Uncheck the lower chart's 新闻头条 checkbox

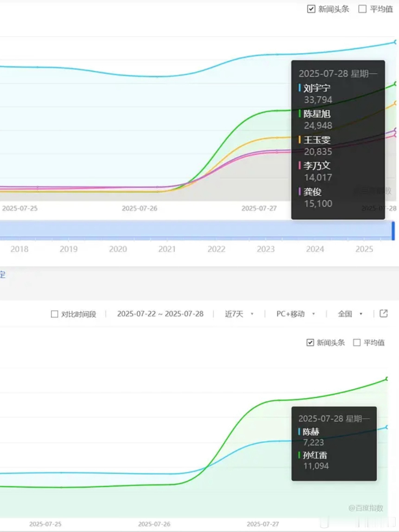pos(310,342)
